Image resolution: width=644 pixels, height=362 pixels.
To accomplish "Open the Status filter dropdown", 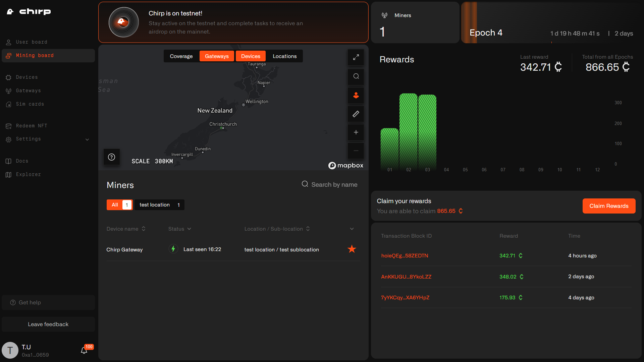I will point(179,229).
